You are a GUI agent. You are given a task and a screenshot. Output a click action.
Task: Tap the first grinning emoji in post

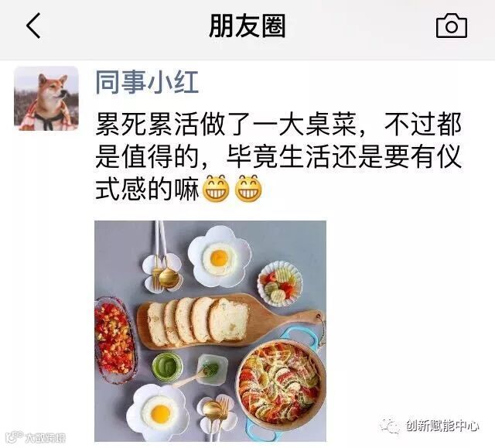[x=216, y=189]
